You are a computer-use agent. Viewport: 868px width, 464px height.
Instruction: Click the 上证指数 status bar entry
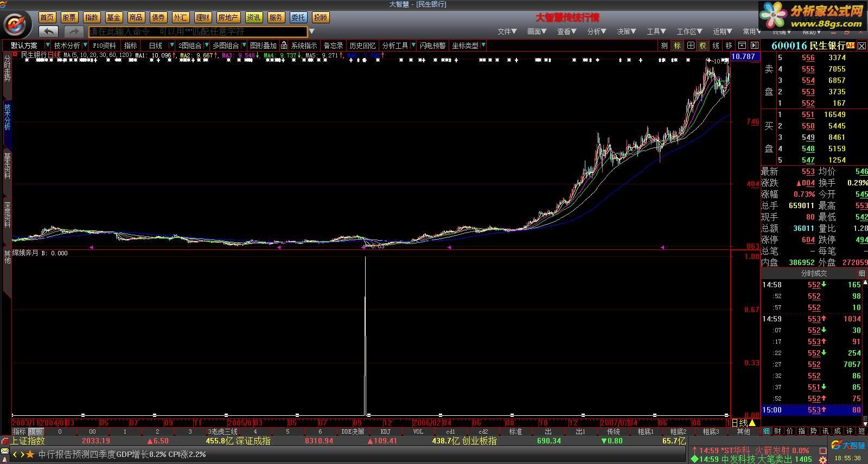pyautogui.click(x=28, y=441)
